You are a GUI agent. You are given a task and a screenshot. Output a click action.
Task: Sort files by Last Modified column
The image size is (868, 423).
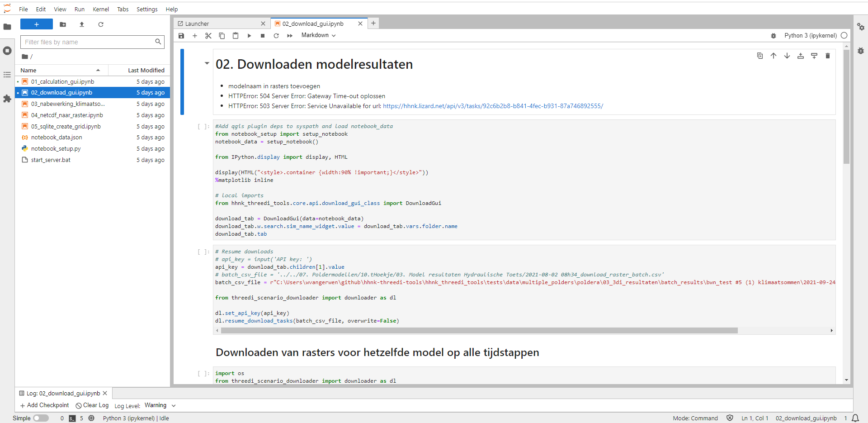point(139,70)
